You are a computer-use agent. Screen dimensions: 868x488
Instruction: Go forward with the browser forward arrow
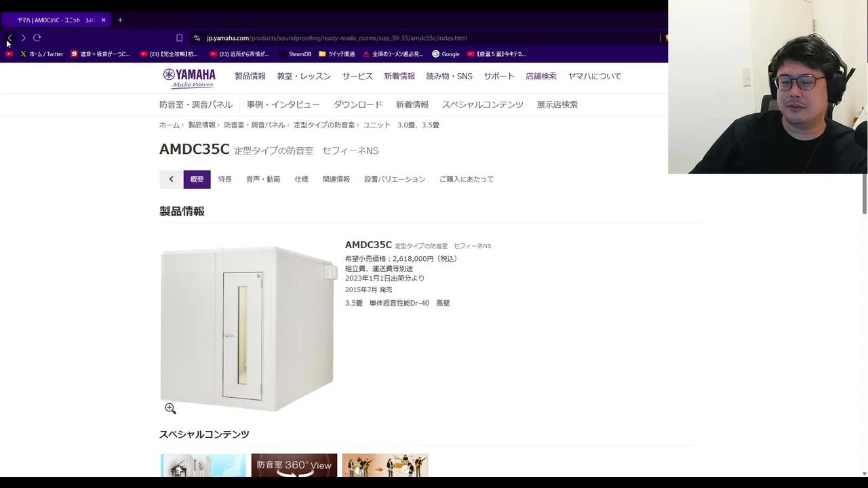click(23, 38)
